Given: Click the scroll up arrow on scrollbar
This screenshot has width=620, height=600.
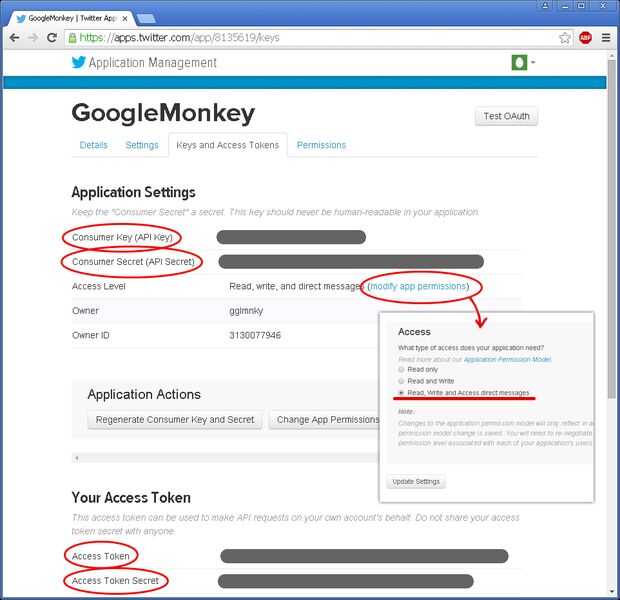Looking at the screenshot, I should pos(612,55).
